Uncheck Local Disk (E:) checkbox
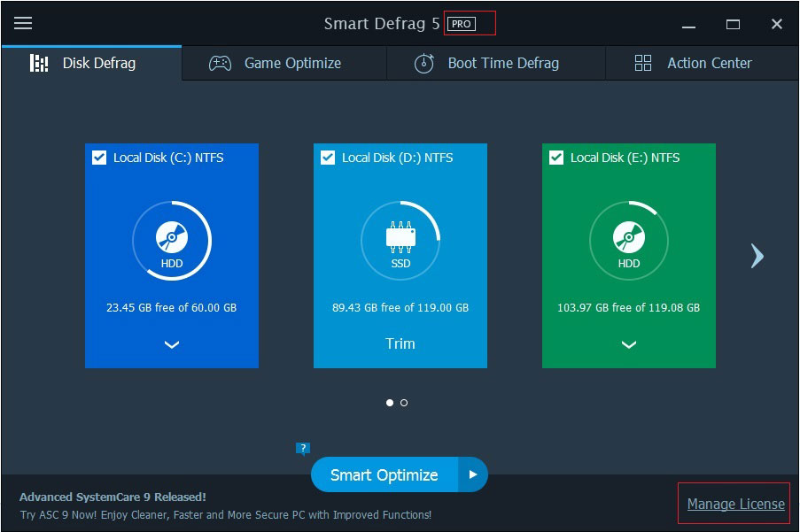The height and width of the screenshot is (532, 800). click(556, 158)
